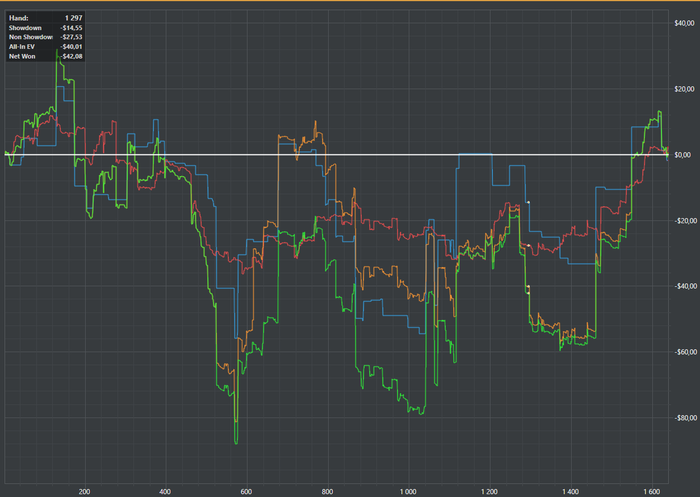This screenshot has height=497, width=700.
Task: Click the 1 400 hands x-axis label
Action: point(571,492)
